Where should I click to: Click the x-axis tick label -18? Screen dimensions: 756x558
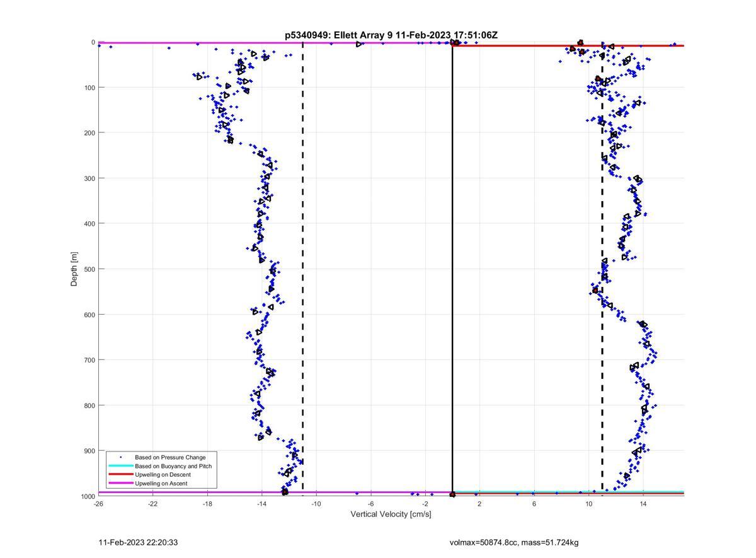click(207, 504)
